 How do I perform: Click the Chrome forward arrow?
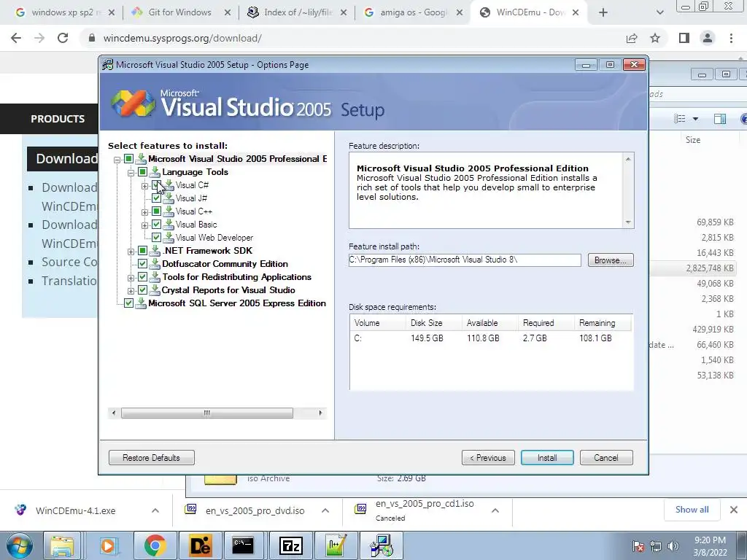[x=39, y=38]
